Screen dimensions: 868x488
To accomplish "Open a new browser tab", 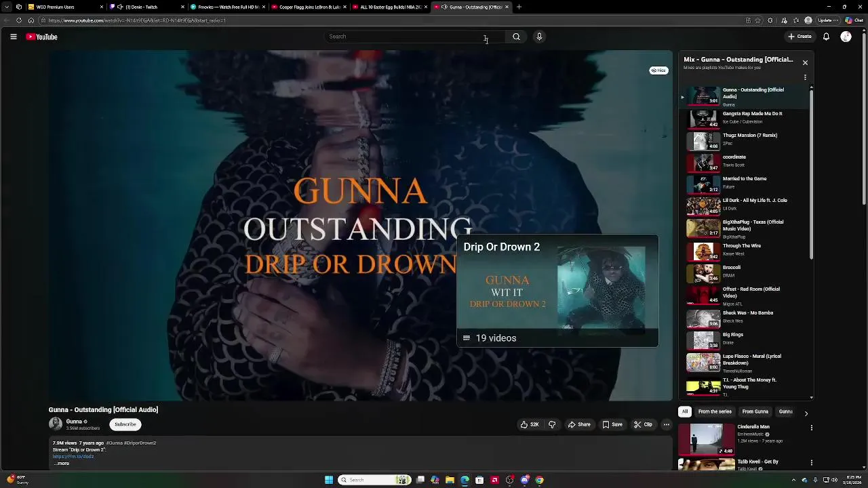I will (x=519, y=7).
